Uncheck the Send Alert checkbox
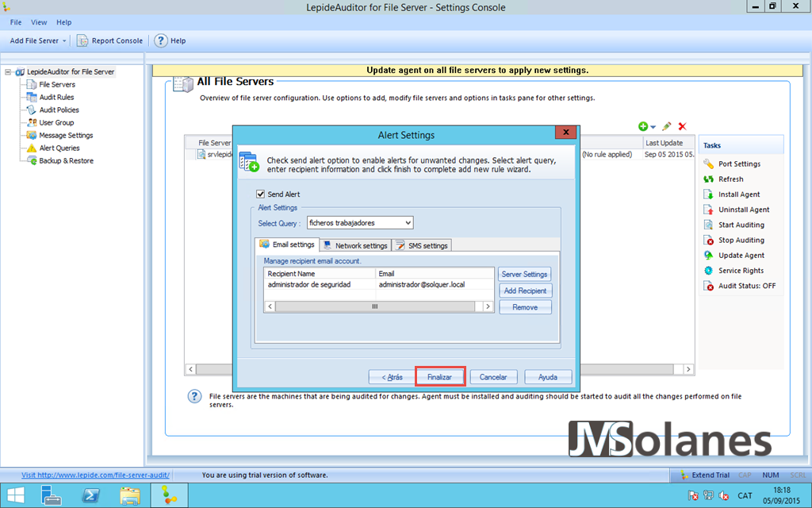The width and height of the screenshot is (812, 508). pos(260,194)
